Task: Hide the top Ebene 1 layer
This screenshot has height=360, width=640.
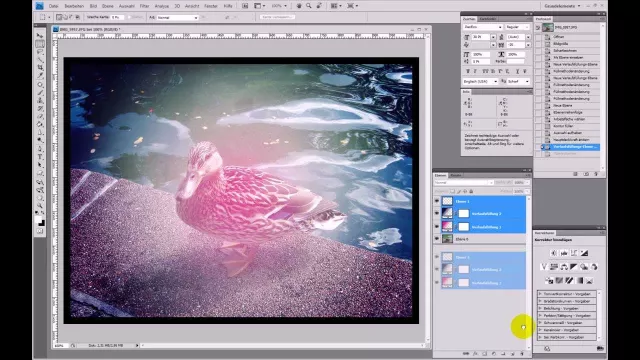Action: [x=437, y=201]
